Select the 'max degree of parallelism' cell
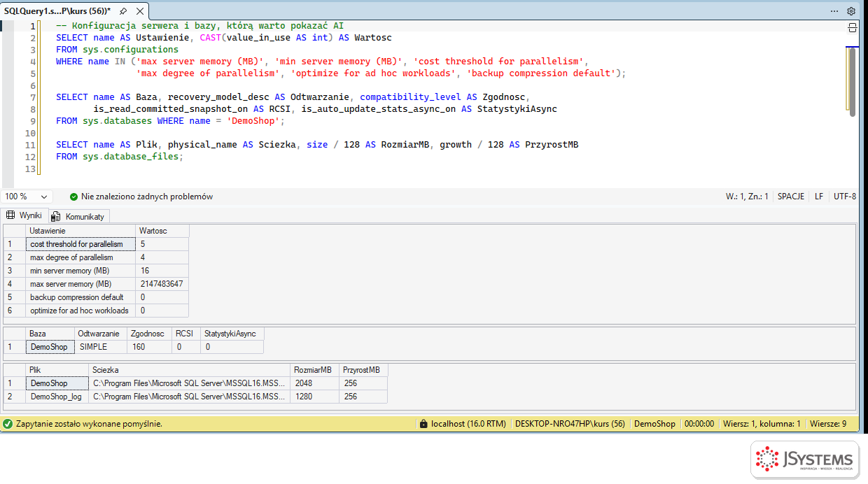Viewport: 868px width, 484px height. pyautogui.click(x=80, y=257)
